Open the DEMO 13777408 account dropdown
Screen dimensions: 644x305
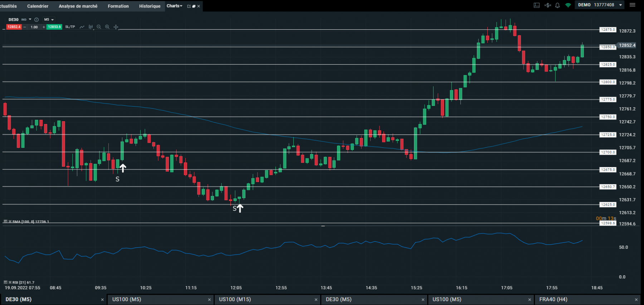tap(600, 5)
